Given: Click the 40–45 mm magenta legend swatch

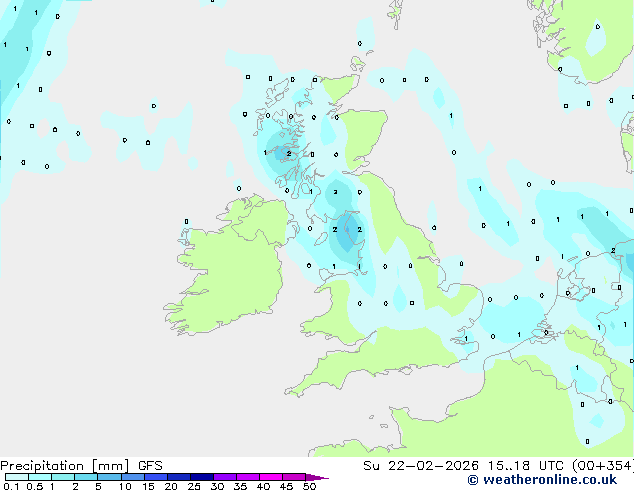Looking at the screenshot, I should (x=271, y=477).
